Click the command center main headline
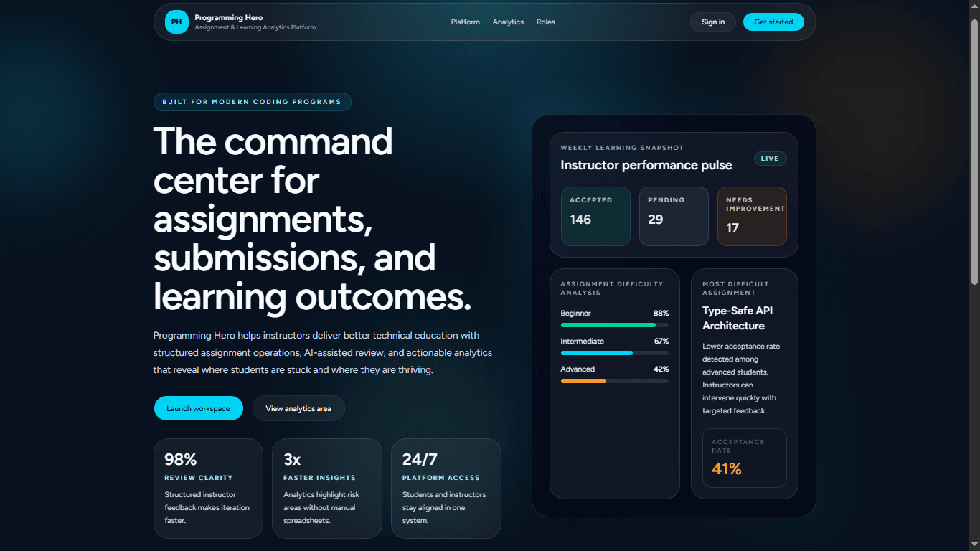 point(312,220)
